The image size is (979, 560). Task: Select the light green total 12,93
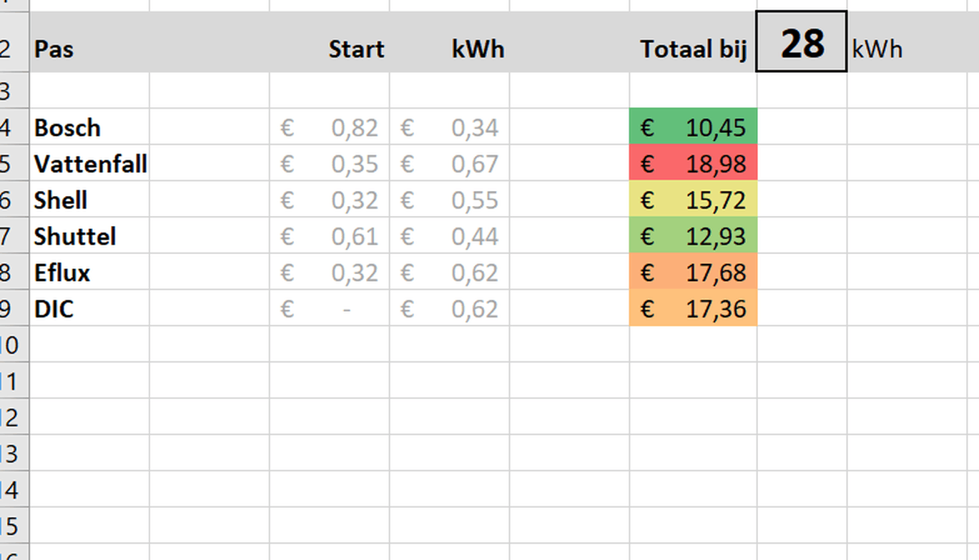(693, 236)
